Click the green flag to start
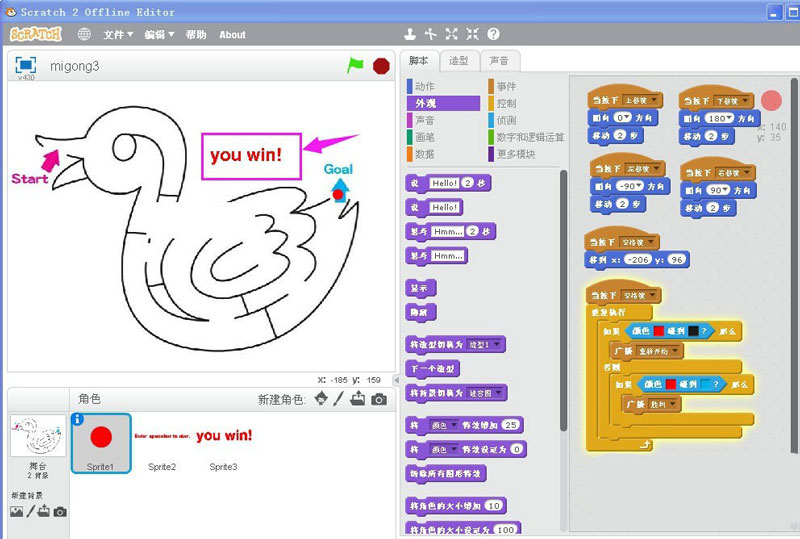The width and height of the screenshot is (800, 539). (355, 65)
